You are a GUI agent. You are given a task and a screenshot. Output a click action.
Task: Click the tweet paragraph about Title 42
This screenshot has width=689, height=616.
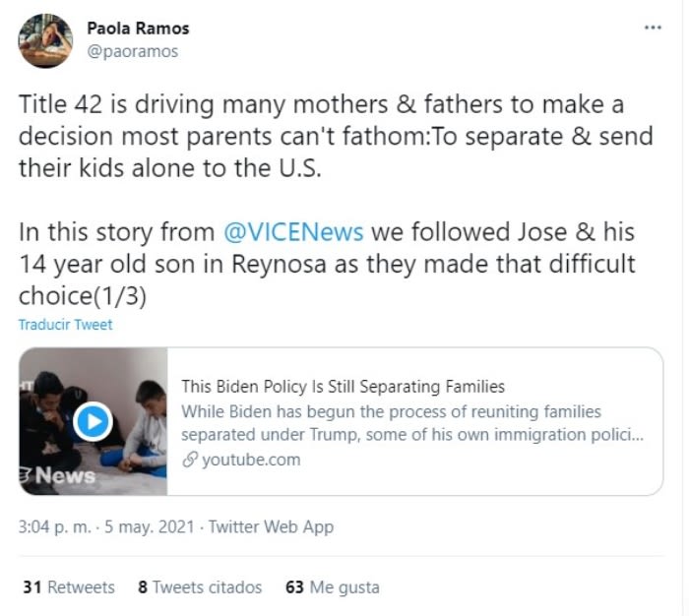[335, 135]
